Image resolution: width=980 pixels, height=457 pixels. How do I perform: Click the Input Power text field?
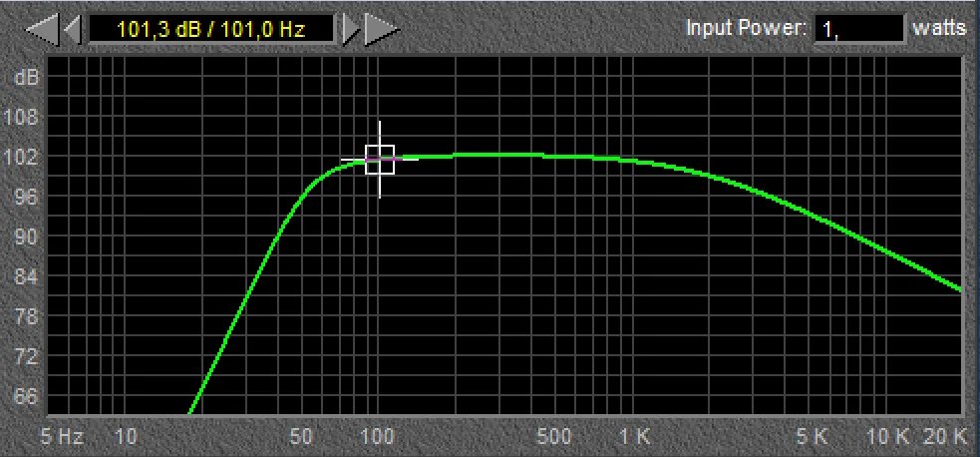tap(858, 28)
